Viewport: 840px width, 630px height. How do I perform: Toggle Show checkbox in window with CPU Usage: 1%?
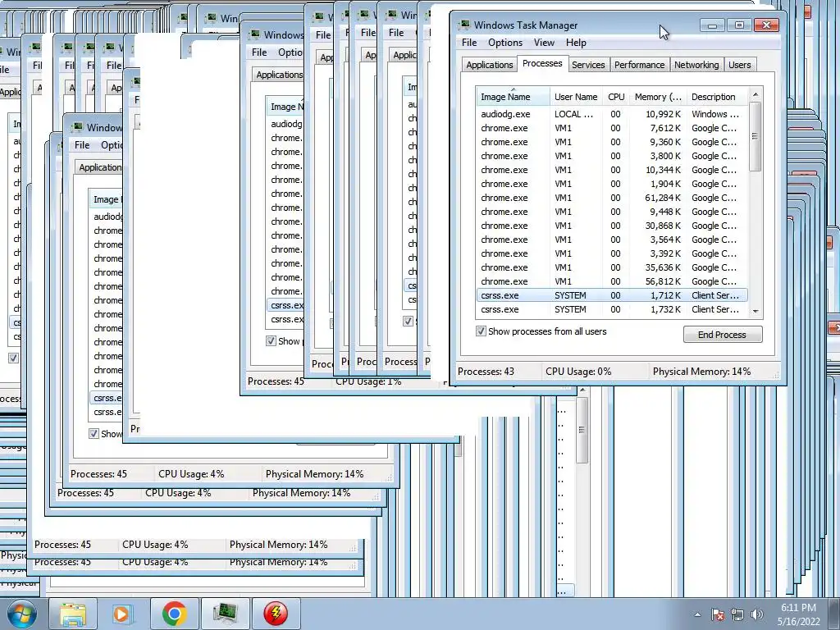point(271,341)
